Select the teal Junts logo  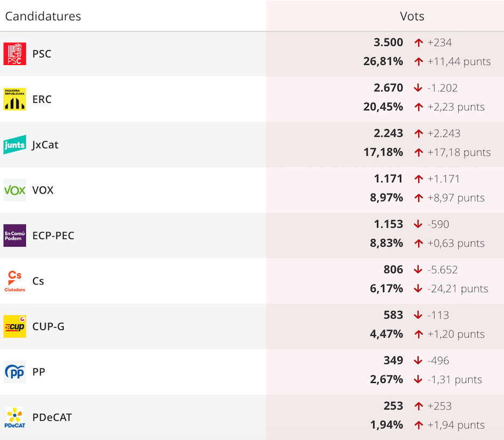pos(15,145)
